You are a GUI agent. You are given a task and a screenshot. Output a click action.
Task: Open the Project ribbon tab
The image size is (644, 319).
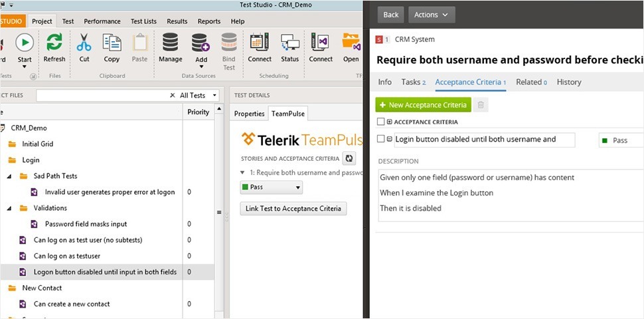pyautogui.click(x=42, y=21)
